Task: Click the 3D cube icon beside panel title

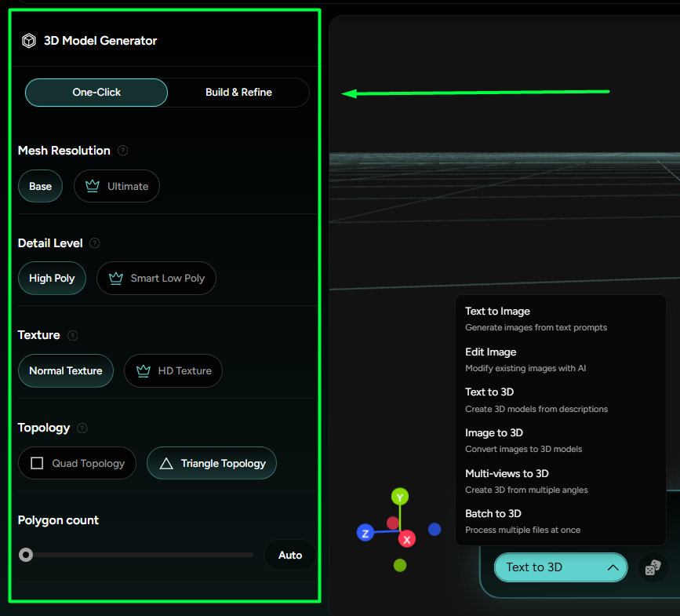Action: point(28,40)
